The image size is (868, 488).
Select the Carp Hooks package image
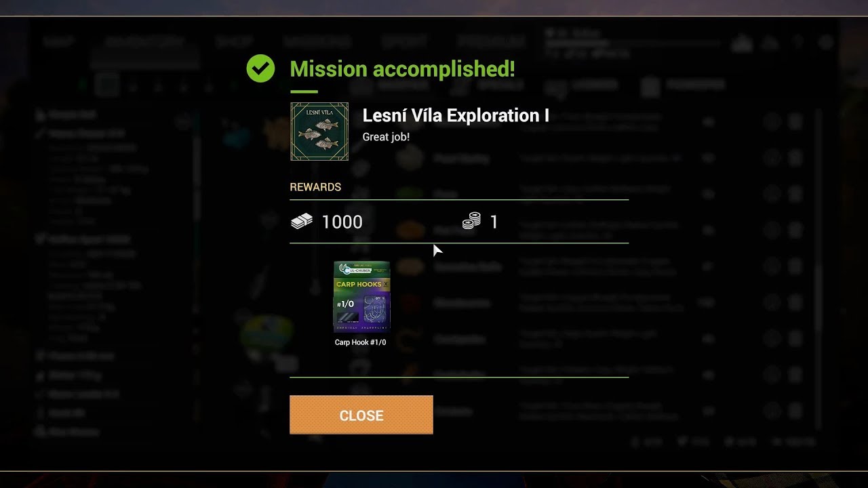tap(361, 296)
